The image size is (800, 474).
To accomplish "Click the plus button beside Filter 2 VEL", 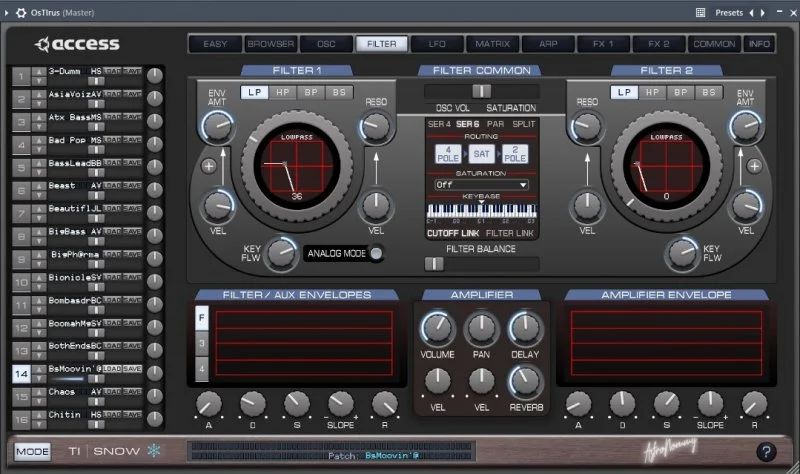I will click(x=754, y=166).
